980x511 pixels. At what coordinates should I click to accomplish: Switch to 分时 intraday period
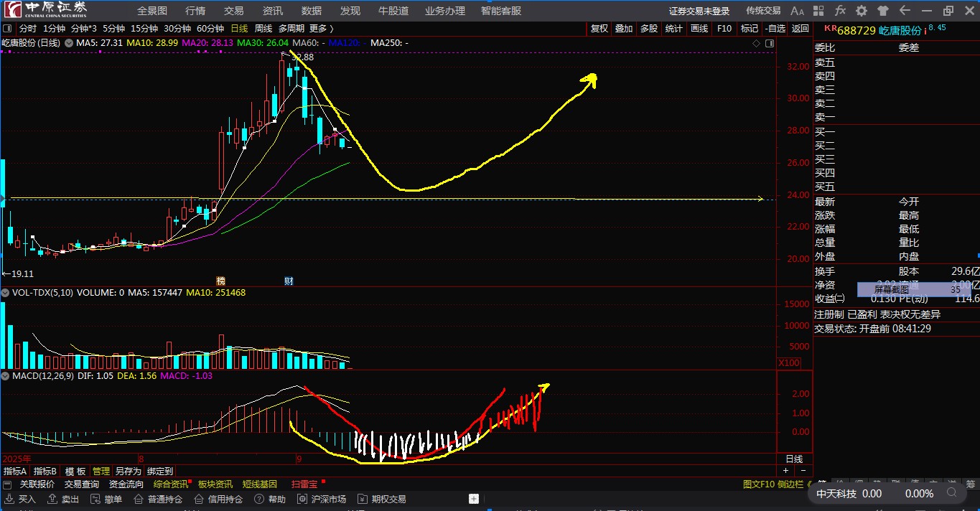click(28, 29)
